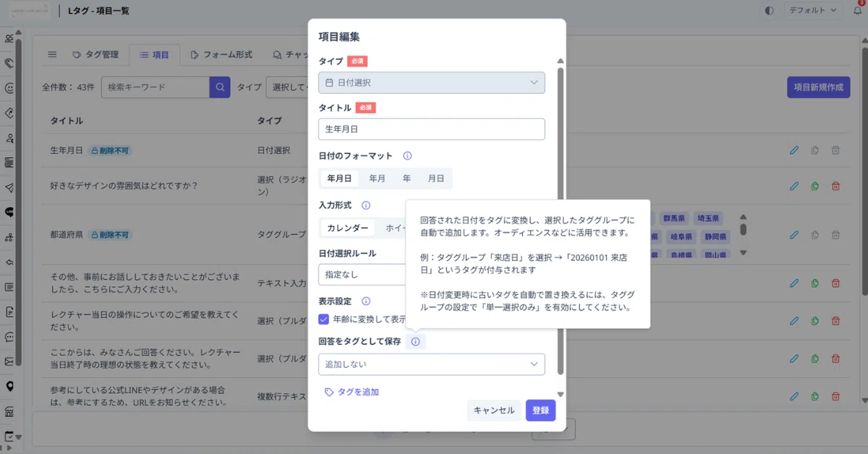Click info icon next to 日付のフォーマット
This screenshot has height=454, width=868.
point(407,155)
